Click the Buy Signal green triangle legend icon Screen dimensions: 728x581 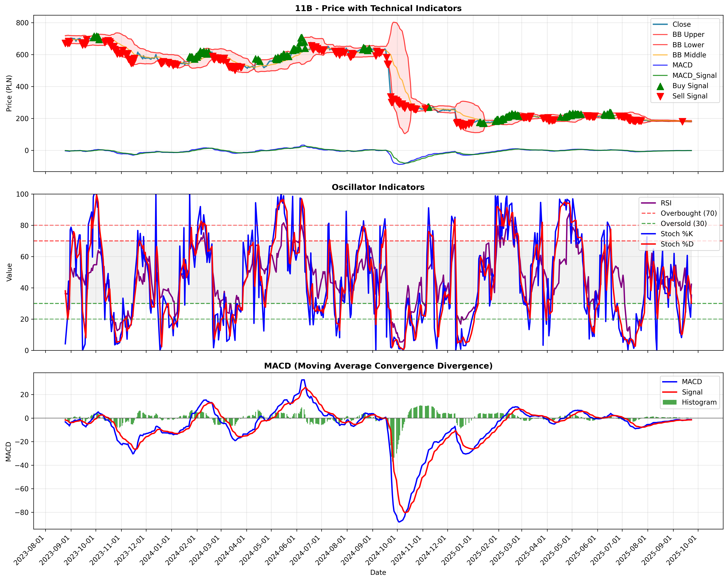660,86
